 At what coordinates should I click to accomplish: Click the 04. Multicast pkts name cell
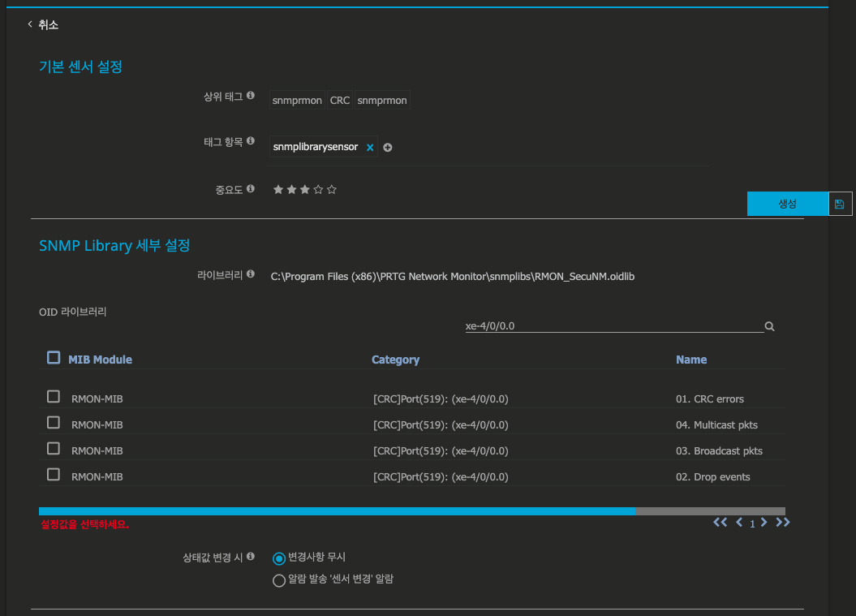coord(716,424)
